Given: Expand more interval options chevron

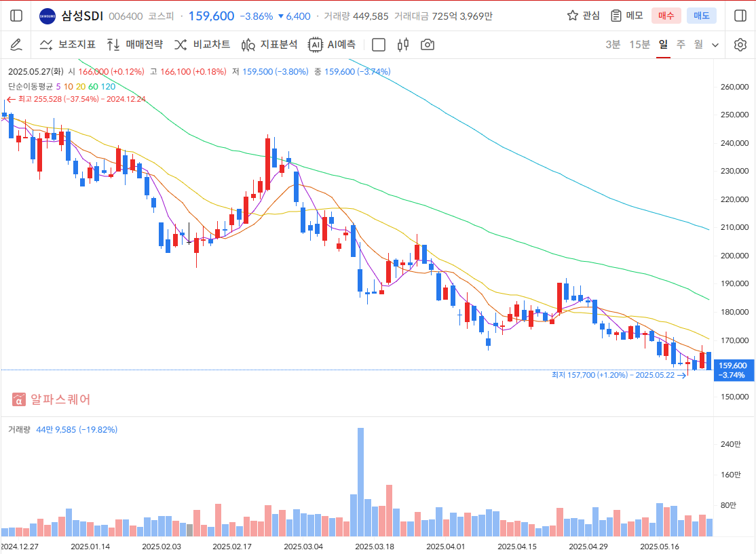Looking at the screenshot, I should click(715, 45).
